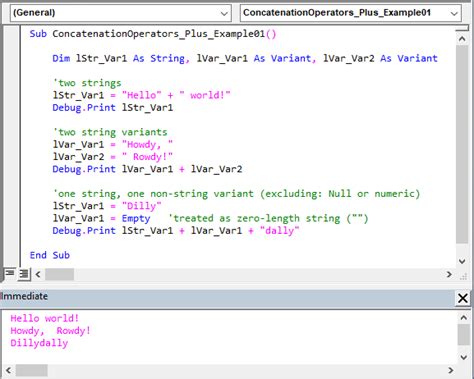Close the Immediate window
The height and width of the screenshot is (379, 474).
pos(463,298)
